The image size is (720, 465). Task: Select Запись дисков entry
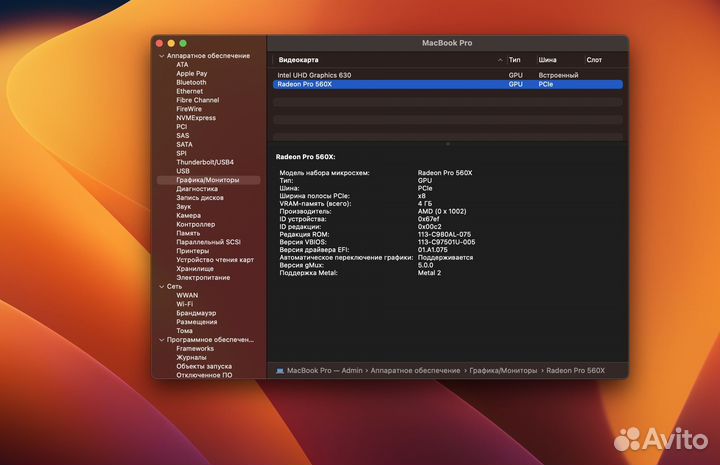click(x=200, y=198)
